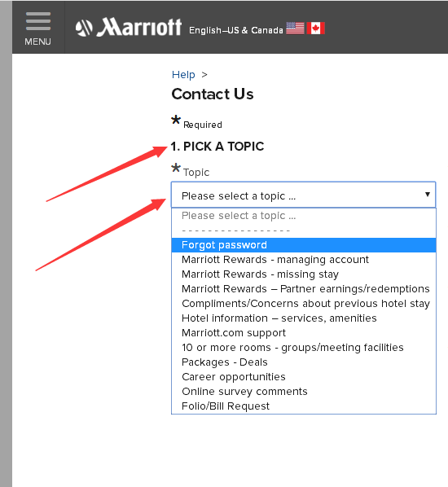Screen dimensions: 448x487
Task: Select the Canada flag icon
Action: point(316,29)
